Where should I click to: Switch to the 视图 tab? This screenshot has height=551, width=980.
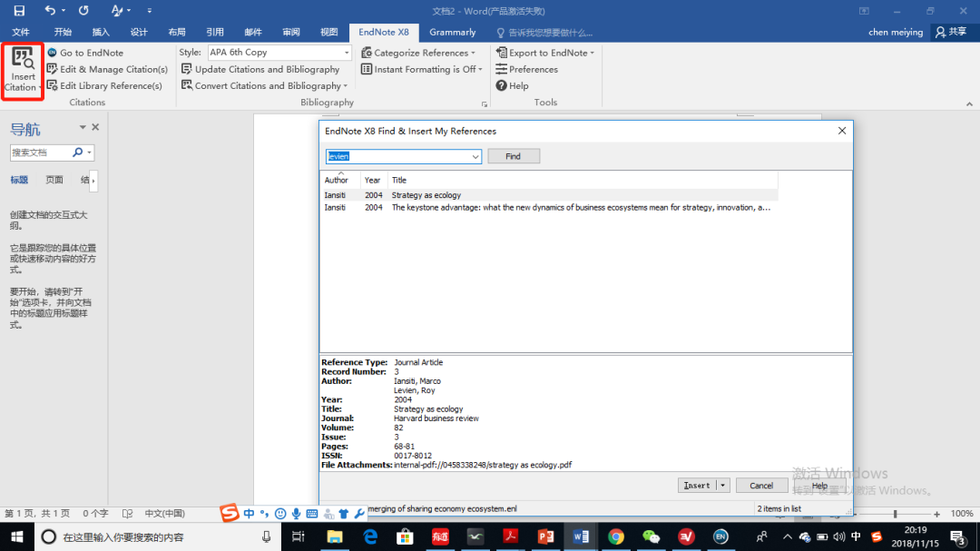(x=329, y=32)
